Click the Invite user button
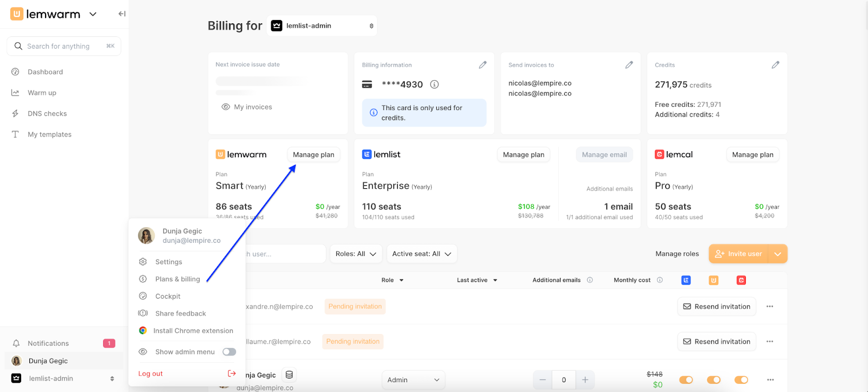Image resolution: width=868 pixels, height=392 pixels. pyautogui.click(x=738, y=254)
